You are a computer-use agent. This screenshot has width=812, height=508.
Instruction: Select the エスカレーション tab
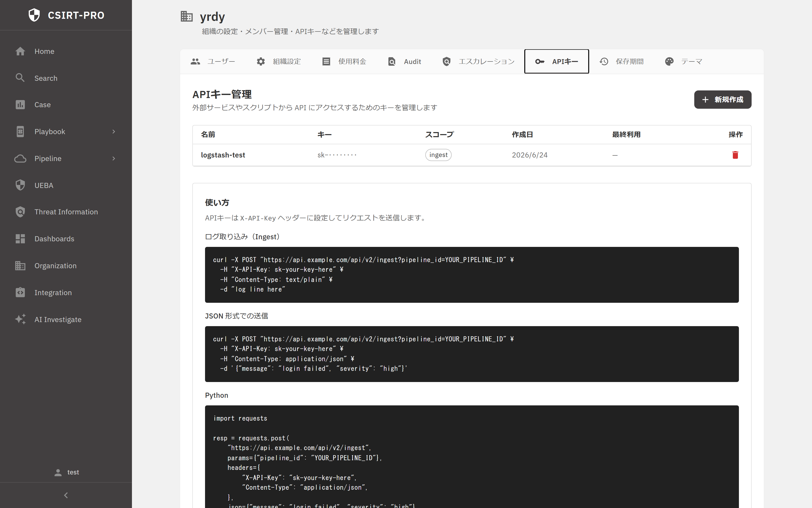click(x=478, y=61)
